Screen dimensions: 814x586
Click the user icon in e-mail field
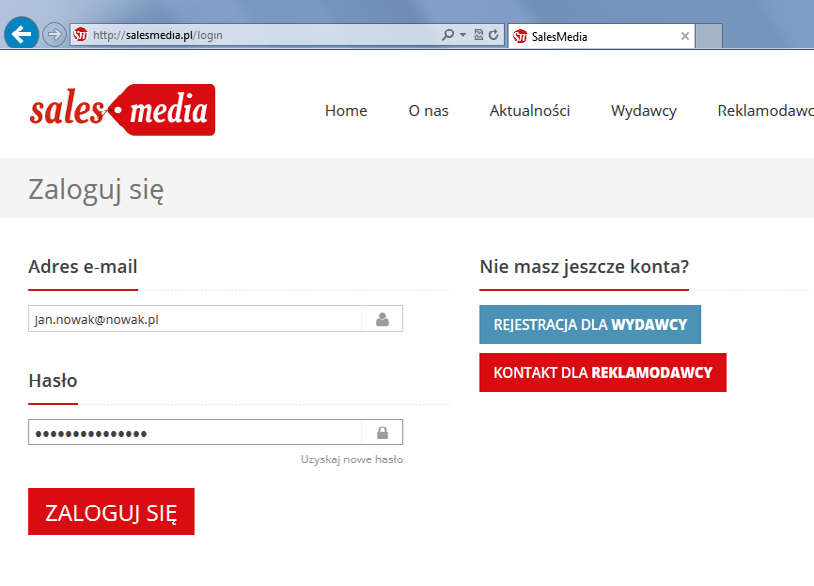[x=382, y=319]
